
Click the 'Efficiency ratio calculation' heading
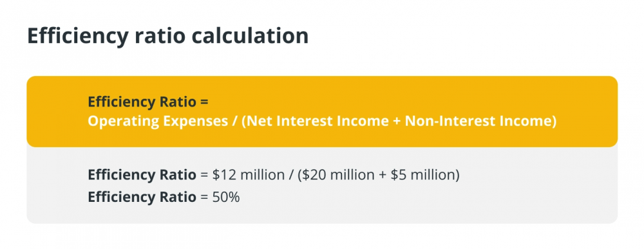[167, 37]
